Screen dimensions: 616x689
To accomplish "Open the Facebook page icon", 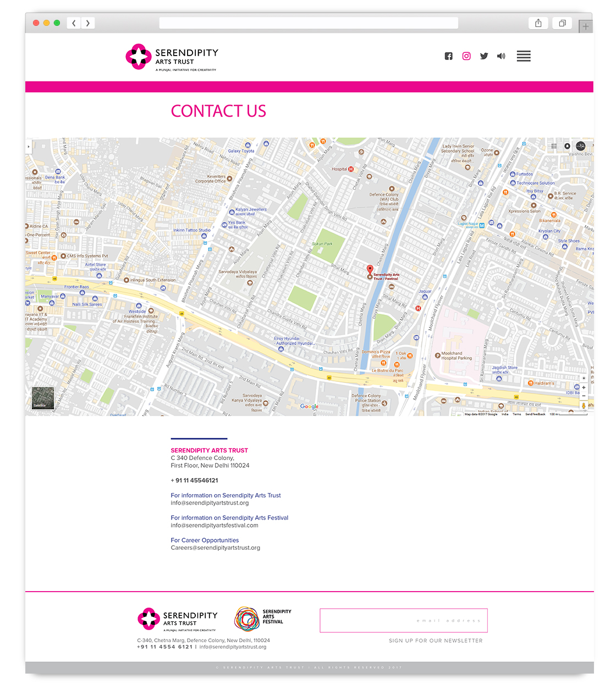I will [449, 56].
